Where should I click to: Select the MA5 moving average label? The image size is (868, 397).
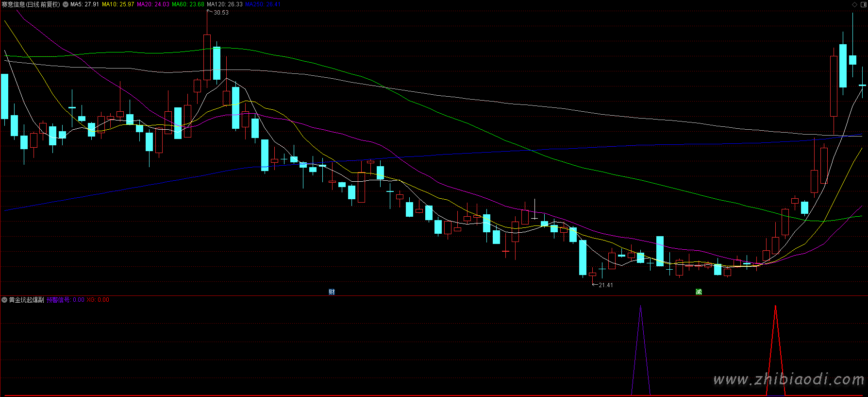(x=84, y=4)
